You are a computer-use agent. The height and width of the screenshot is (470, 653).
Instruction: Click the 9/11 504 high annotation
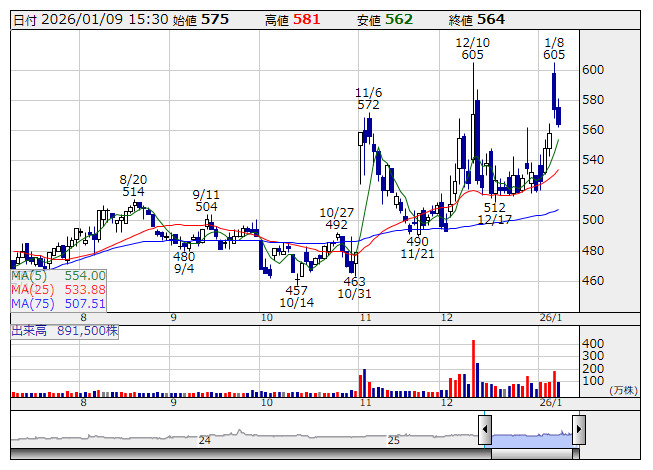[206, 200]
